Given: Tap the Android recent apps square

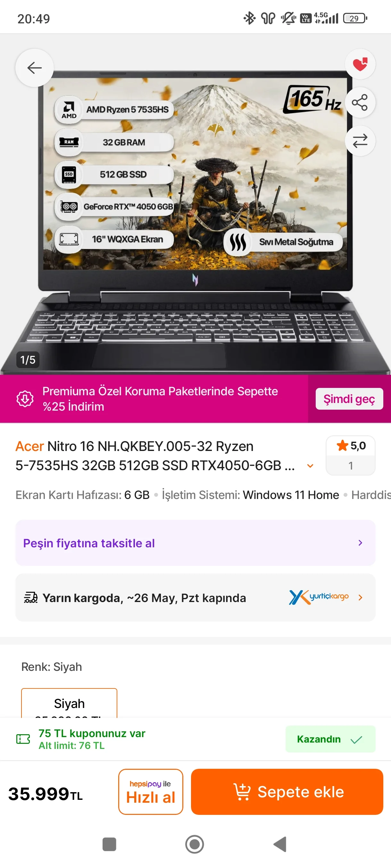Looking at the screenshot, I should click(x=109, y=844).
